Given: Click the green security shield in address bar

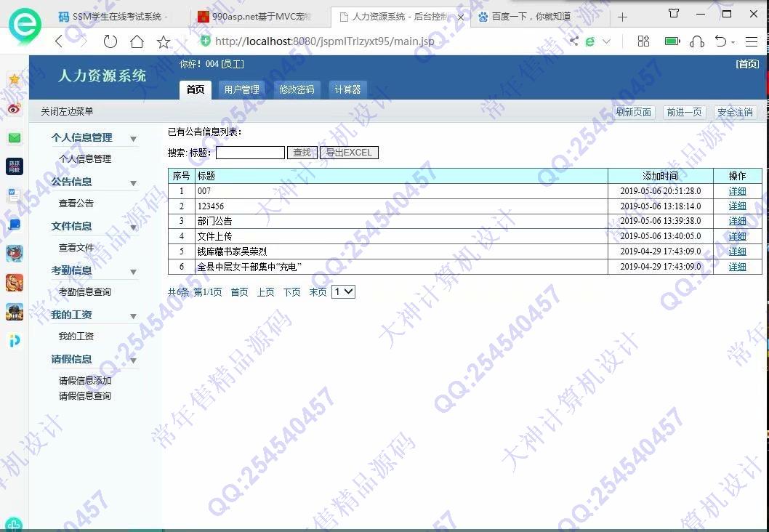Looking at the screenshot, I should coord(206,41).
